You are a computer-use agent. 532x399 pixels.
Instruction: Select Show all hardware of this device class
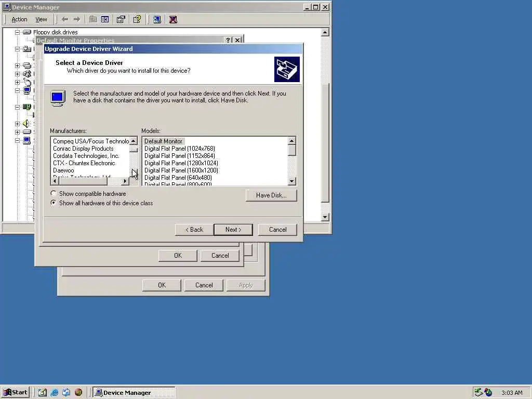[102, 203]
